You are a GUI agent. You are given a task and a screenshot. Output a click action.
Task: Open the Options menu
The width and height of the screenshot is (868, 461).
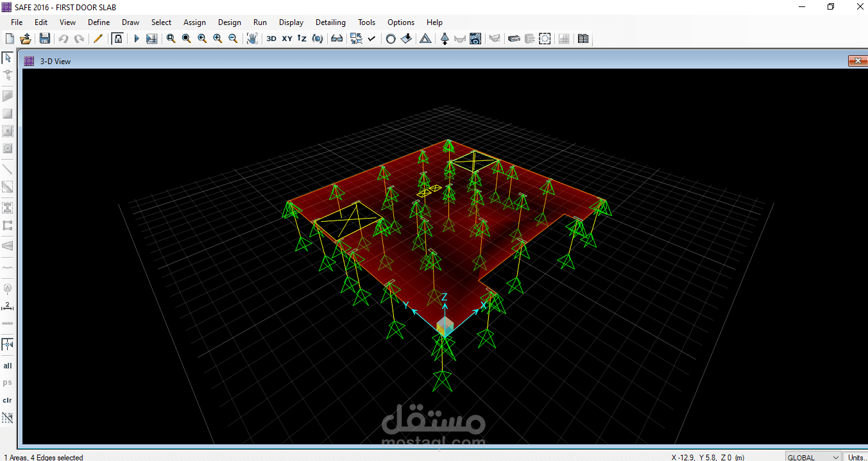[x=401, y=22]
